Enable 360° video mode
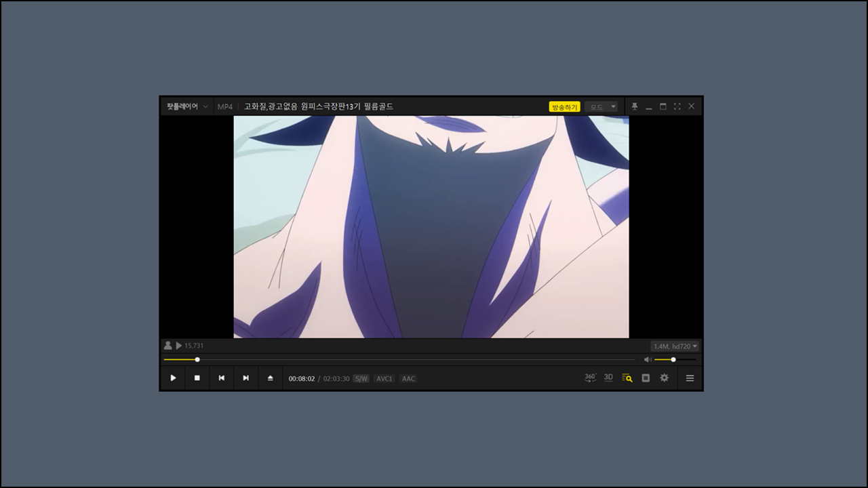The image size is (868, 488). coord(590,378)
